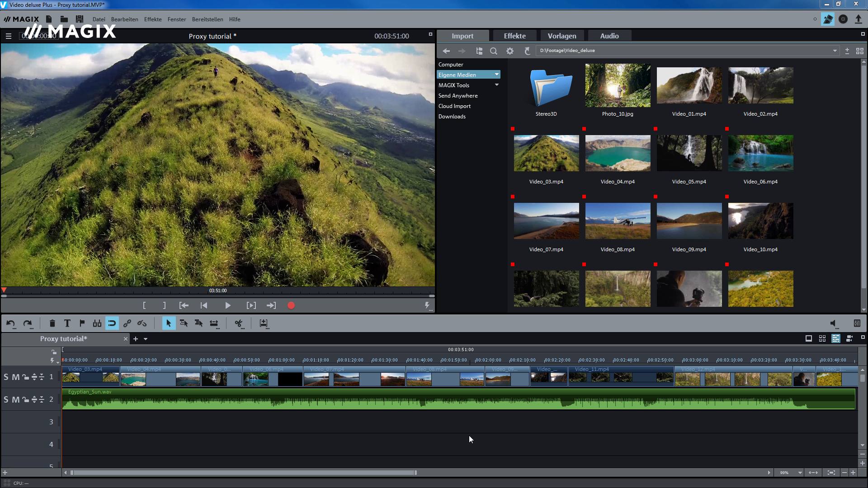This screenshot has height=488, width=868.
Task: Open the Bearbeiten menu
Action: (x=124, y=19)
